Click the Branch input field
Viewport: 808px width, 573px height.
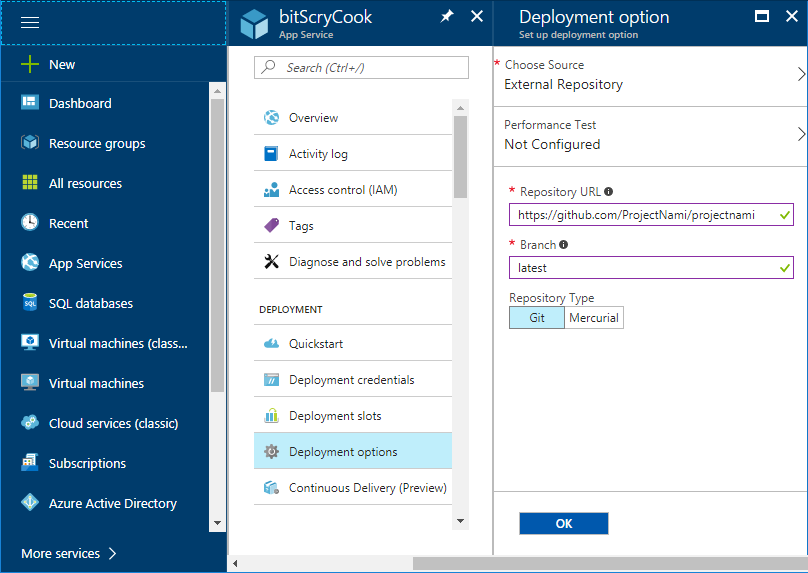(651, 268)
